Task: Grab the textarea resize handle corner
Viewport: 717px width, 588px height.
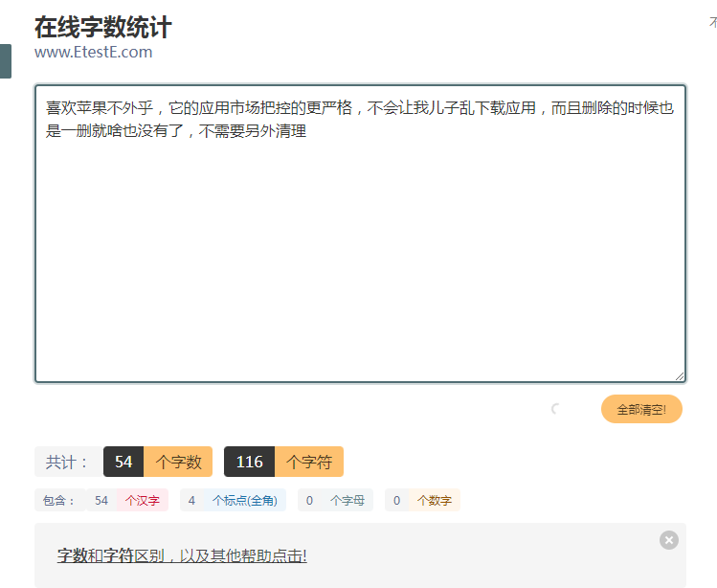Action: pos(680,376)
